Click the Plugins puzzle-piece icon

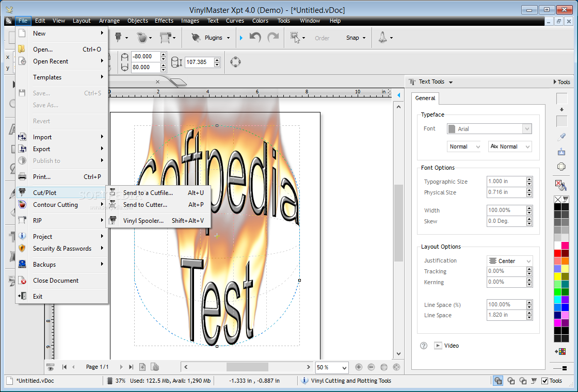[196, 38]
